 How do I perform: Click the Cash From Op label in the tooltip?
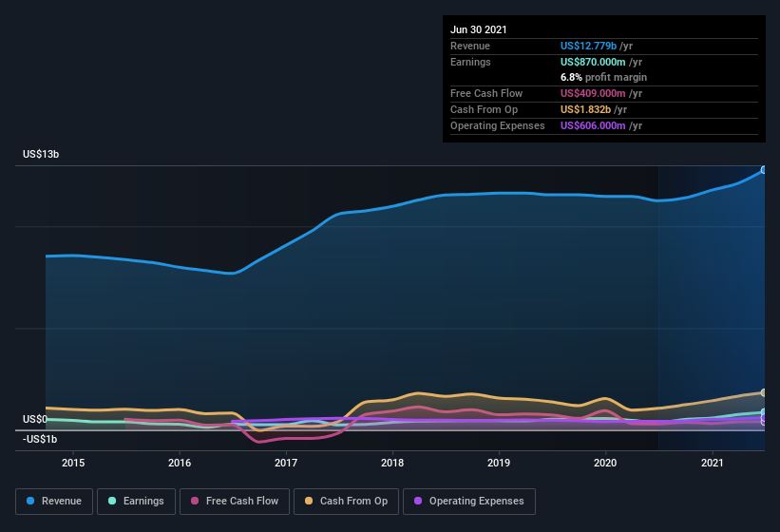pos(484,110)
